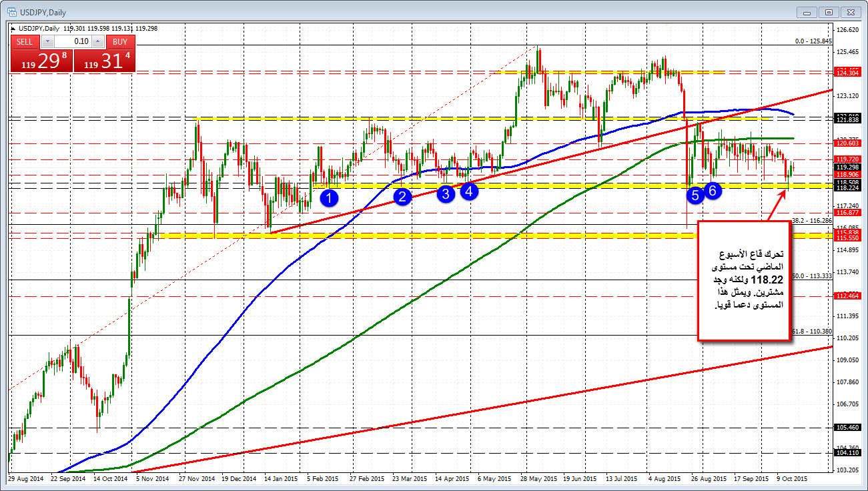The image size is (868, 491).
Task: Click the 103.205 price axis value
Action: click(x=847, y=470)
